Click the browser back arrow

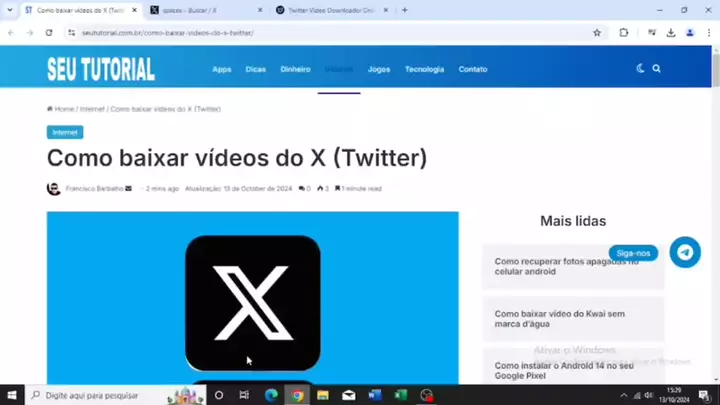click(x=11, y=33)
